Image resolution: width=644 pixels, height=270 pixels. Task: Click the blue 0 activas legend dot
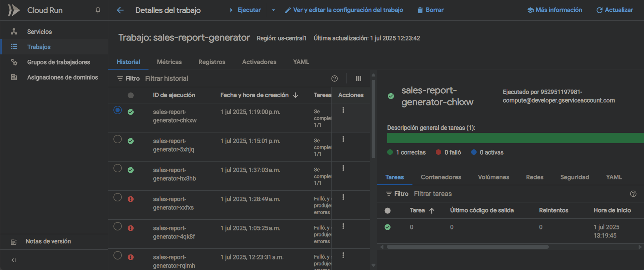474,152
